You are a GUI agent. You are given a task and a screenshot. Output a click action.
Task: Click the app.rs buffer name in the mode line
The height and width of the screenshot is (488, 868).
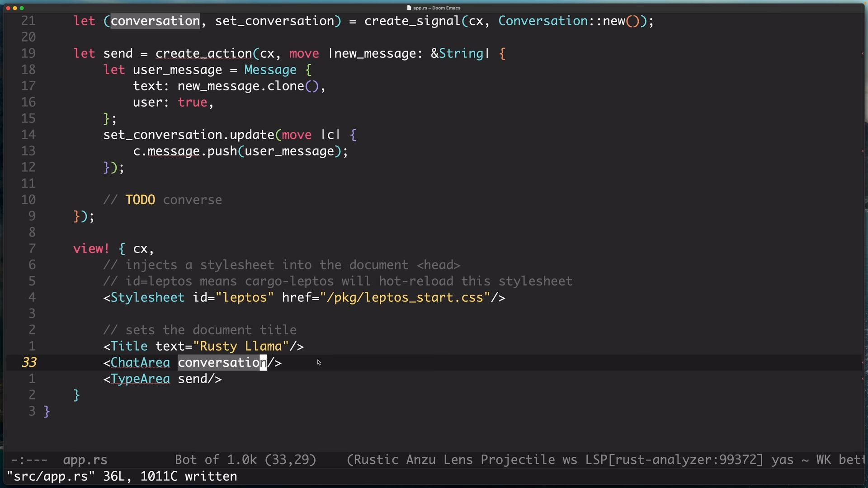(x=85, y=460)
